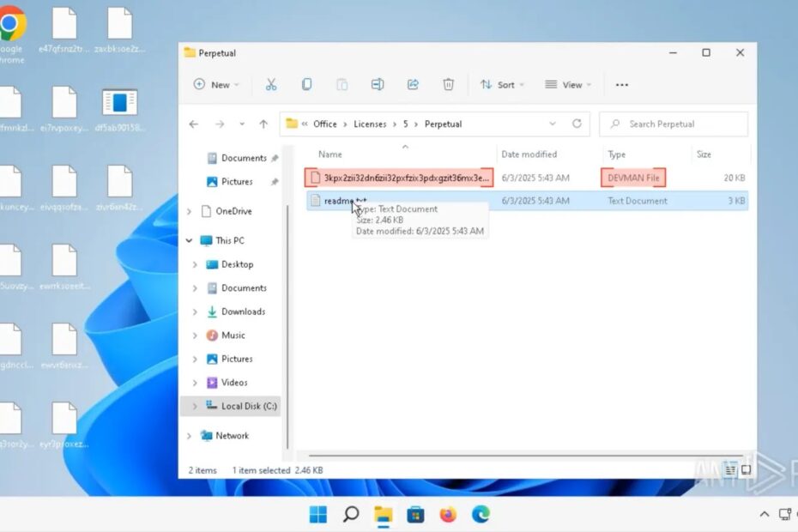Open the Sort dropdown menu

tap(499, 84)
